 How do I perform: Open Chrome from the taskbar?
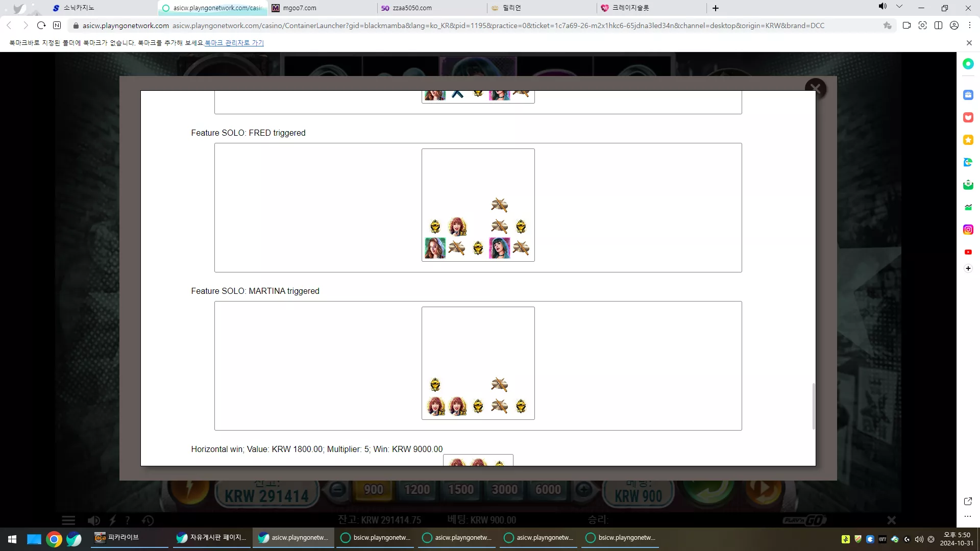click(54, 539)
